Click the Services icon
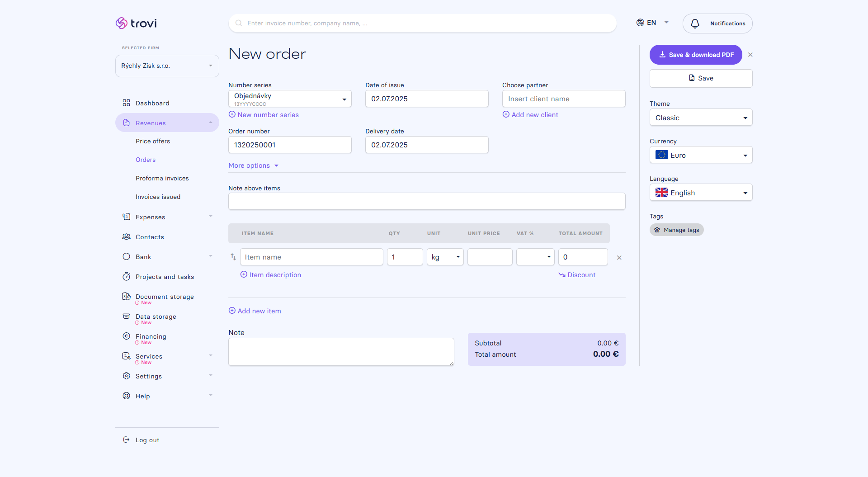 coord(126,356)
